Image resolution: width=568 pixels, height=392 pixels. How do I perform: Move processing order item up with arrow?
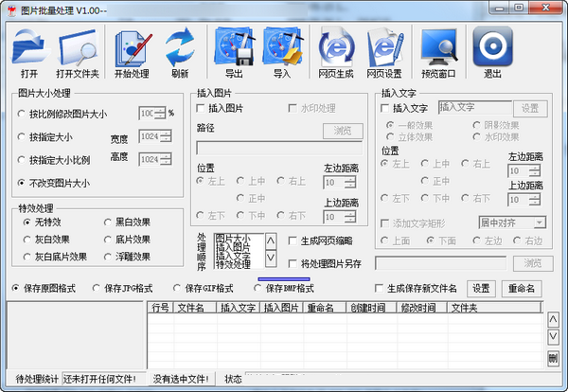coord(270,241)
